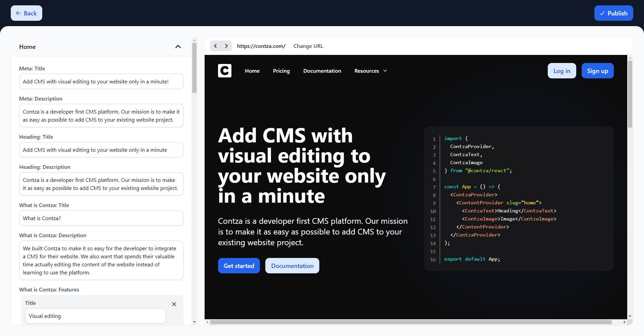644x336 pixels.
Task: Publish the page changes
Action: (613, 13)
